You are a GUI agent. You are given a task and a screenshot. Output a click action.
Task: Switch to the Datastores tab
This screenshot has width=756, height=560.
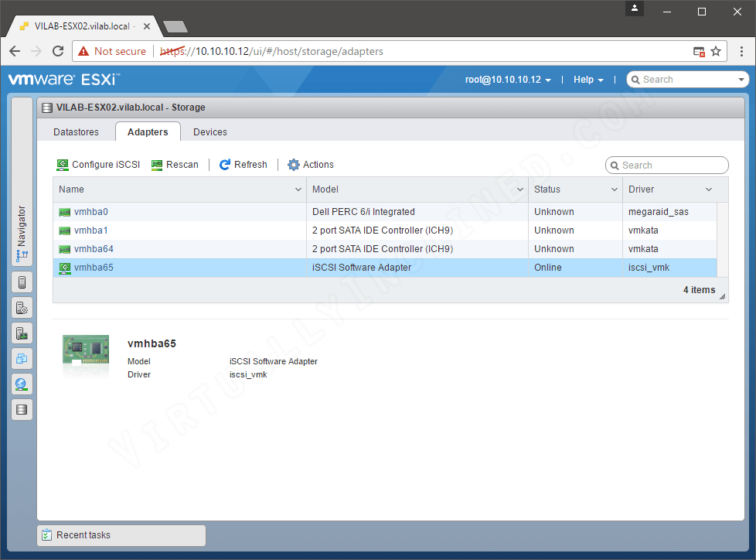pyautogui.click(x=75, y=131)
